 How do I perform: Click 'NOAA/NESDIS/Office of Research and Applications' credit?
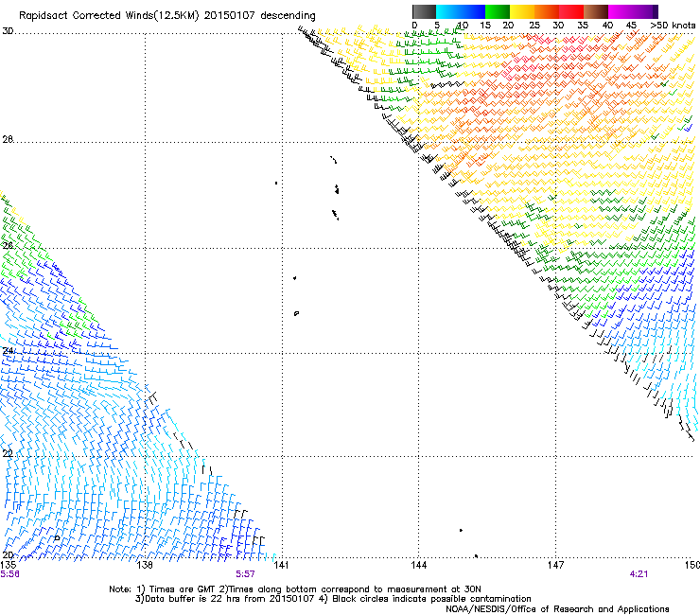pos(557,609)
